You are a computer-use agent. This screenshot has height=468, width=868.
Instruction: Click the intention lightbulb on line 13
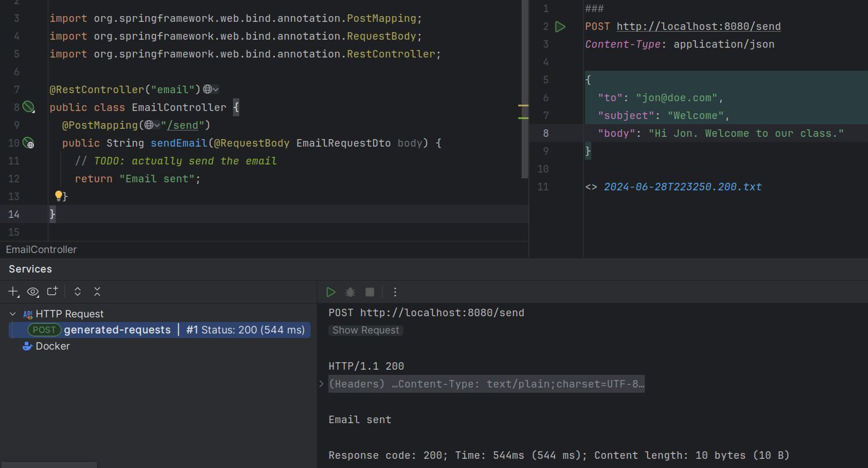tap(58, 196)
